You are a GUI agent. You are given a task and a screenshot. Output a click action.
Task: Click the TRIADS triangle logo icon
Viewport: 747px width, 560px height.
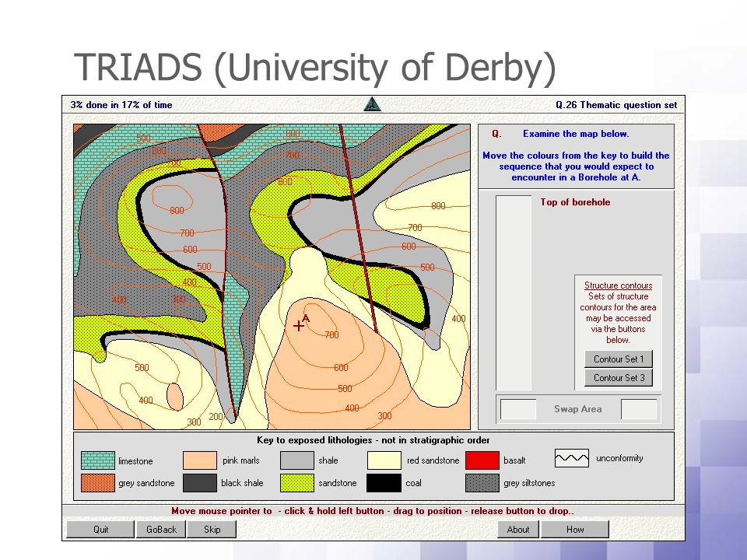click(x=372, y=104)
